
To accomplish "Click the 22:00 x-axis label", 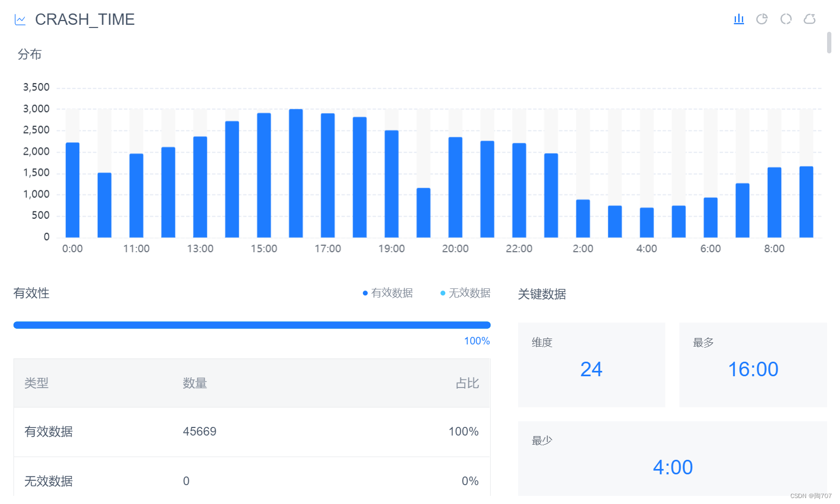I will [519, 249].
